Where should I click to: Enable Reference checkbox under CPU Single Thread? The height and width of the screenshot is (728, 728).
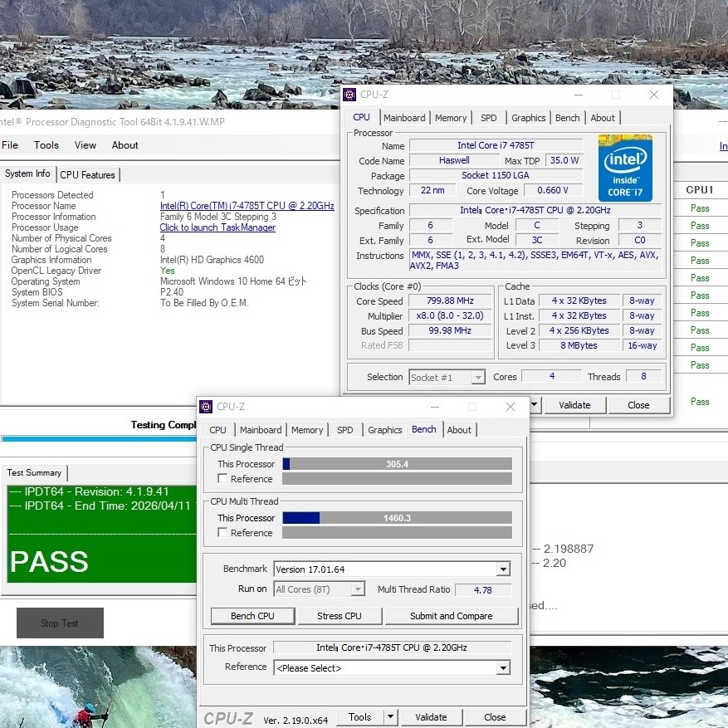tap(222, 479)
